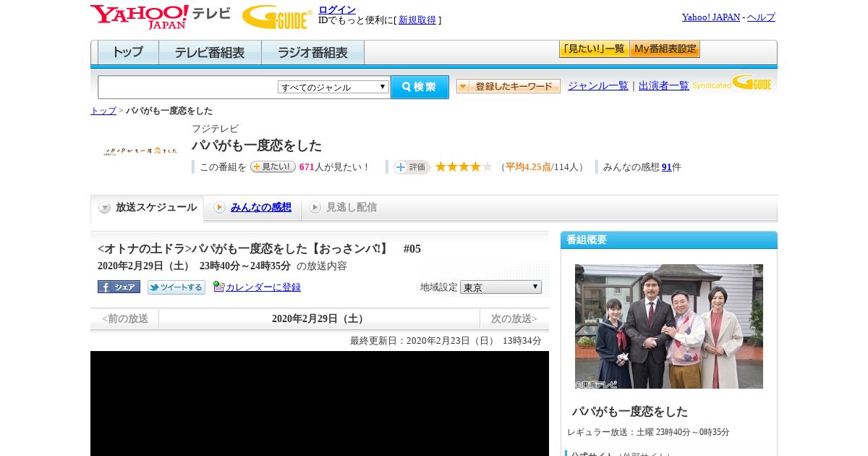Click the arrow icon beside 見逃し配信
The height and width of the screenshot is (456, 868).
[315, 208]
